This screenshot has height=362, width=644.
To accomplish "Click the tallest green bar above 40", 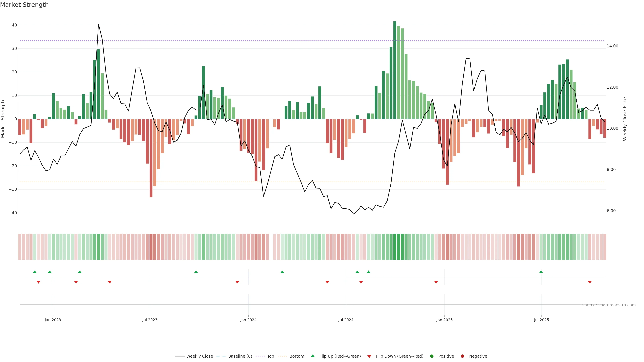I will click(395, 70).
